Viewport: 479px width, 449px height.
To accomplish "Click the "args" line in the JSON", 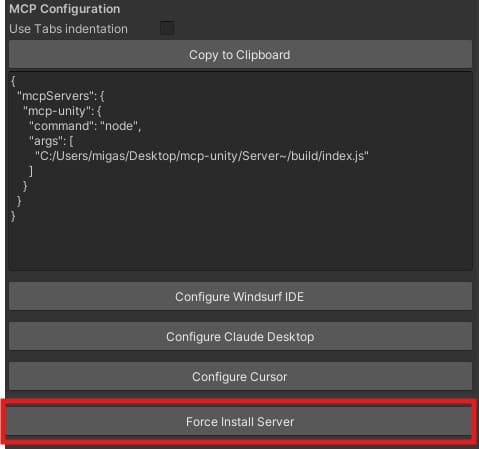I will (51, 141).
